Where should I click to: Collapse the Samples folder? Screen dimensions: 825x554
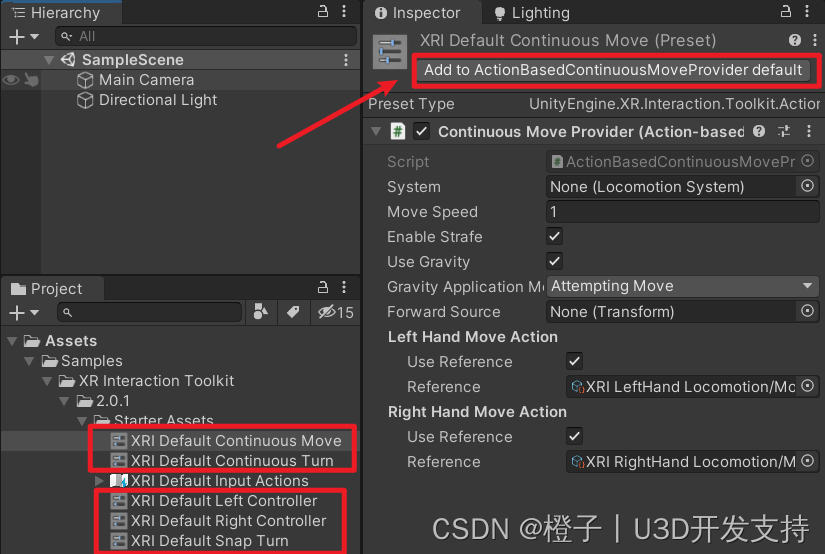click(29, 361)
